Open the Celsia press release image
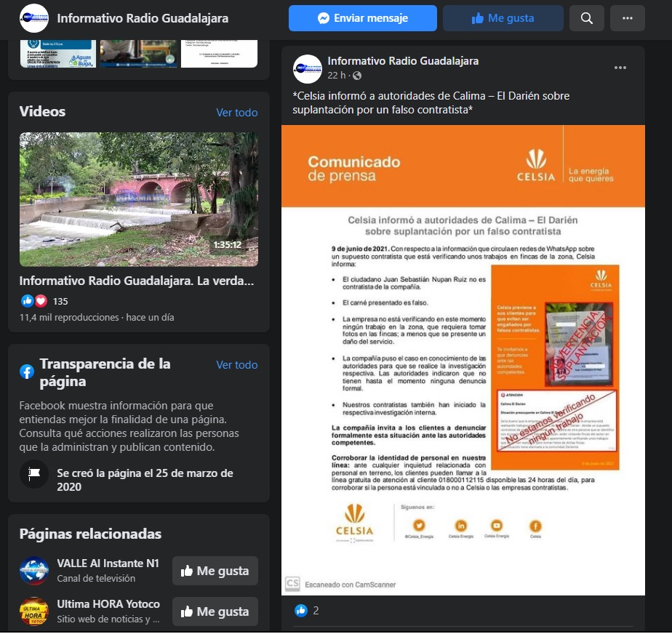The height and width of the screenshot is (634, 672). tap(463, 361)
